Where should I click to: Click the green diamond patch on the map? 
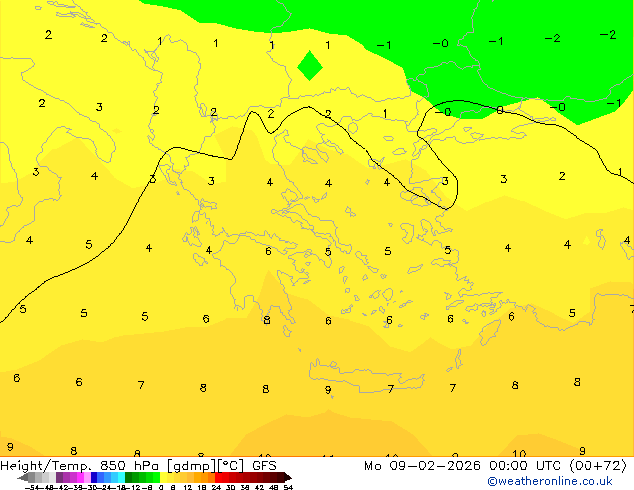(310, 65)
